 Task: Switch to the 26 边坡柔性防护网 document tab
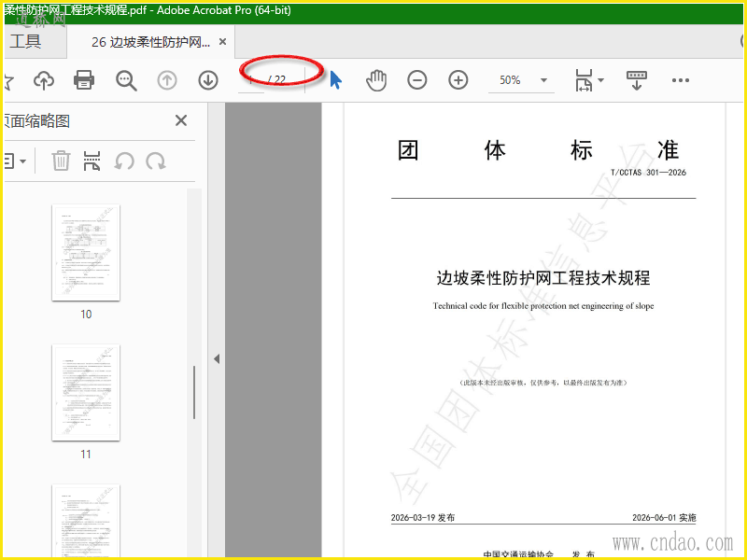150,42
